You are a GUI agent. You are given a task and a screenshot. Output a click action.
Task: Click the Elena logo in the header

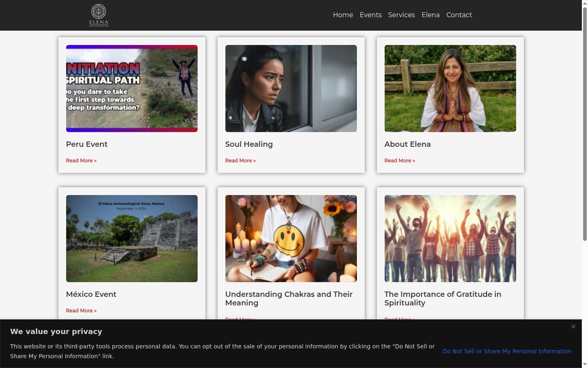point(99,16)
